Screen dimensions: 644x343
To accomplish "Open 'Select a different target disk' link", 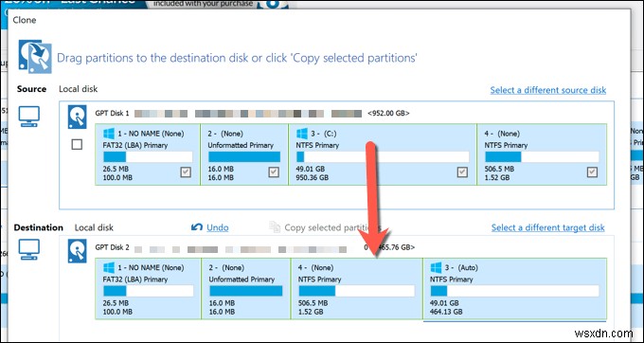I will tap(548, 227).
